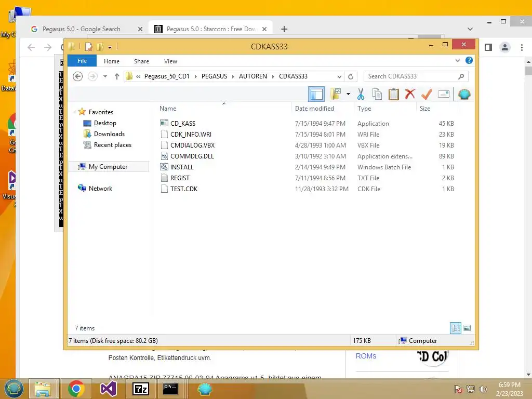
Task: Switch to Details view icon
Action: [455, 328]
